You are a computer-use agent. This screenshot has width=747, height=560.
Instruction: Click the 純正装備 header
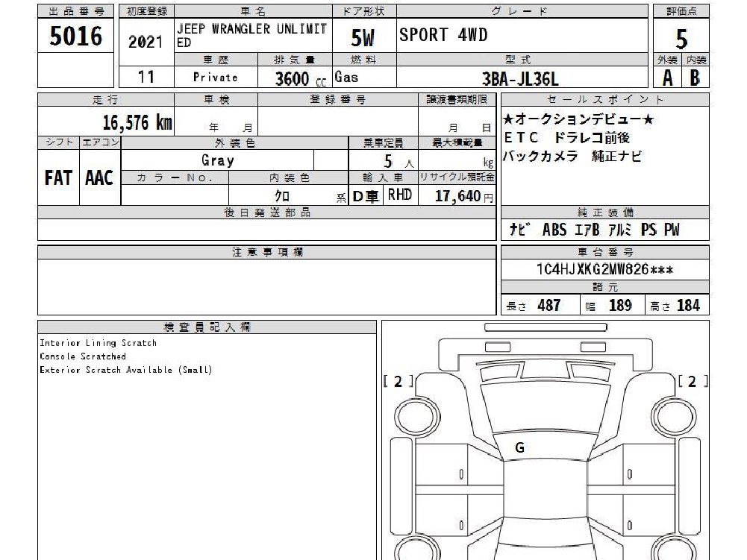[x=605, y=213]
